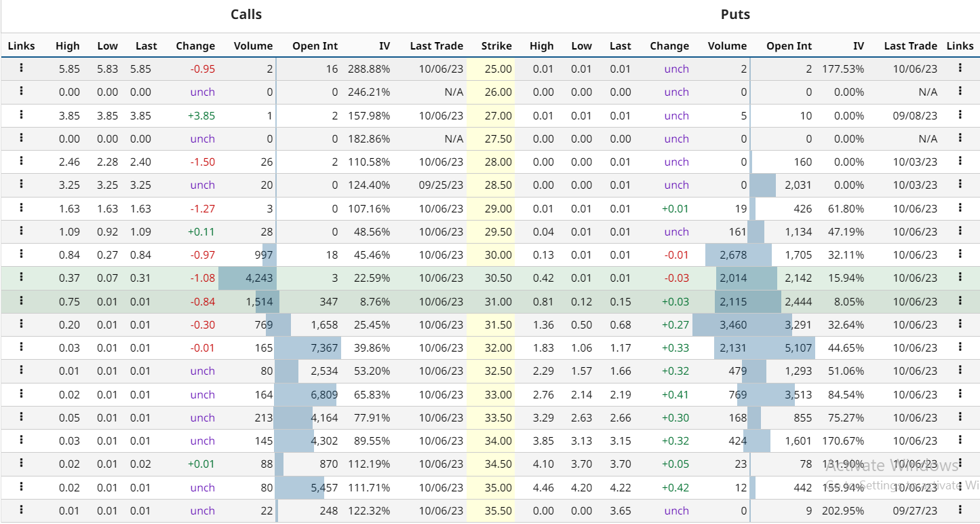
Task: Sort calls by Volume column header
Action: [253, 46]
